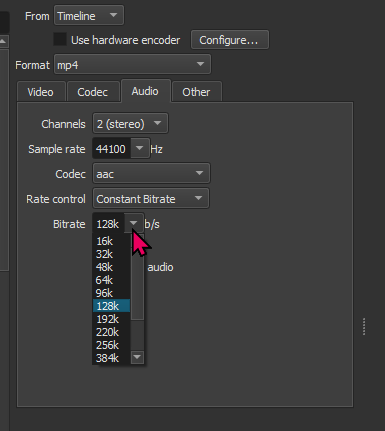Switch to the Codec tab
The image size is (385, 431).
tap(93, 92)
